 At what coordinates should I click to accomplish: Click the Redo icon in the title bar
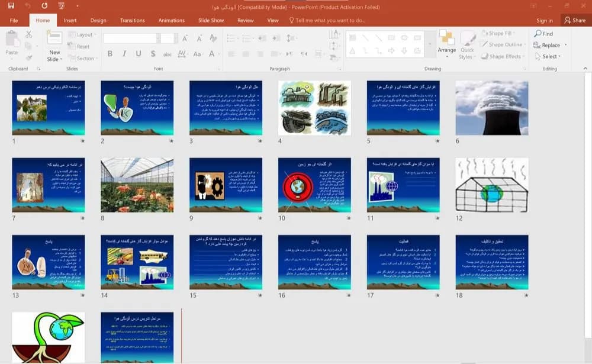(x=44, y=6)
